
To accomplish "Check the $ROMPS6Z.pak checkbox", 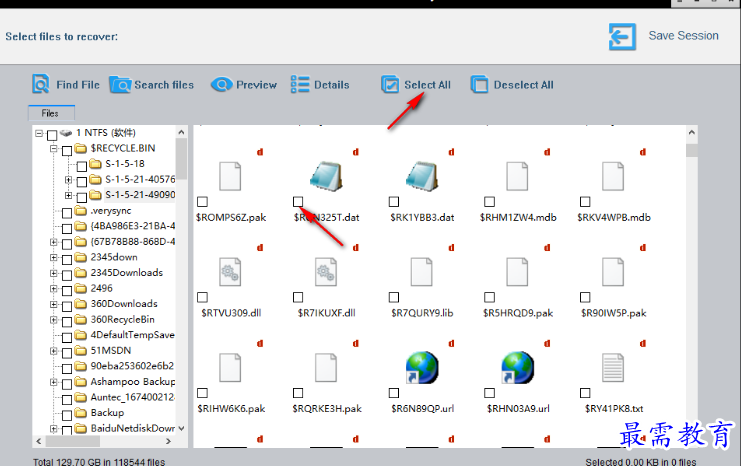I will click(x=202, y=202).
